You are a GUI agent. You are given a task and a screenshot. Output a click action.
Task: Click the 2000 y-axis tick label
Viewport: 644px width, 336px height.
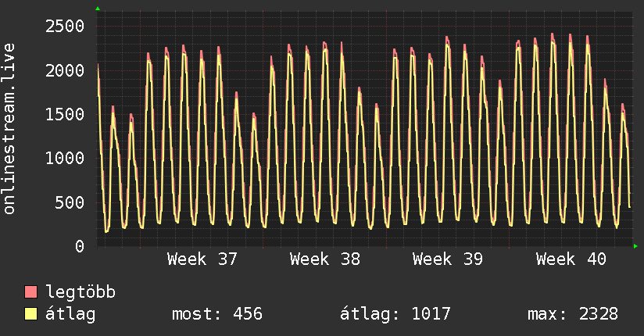tap(65, 70)
